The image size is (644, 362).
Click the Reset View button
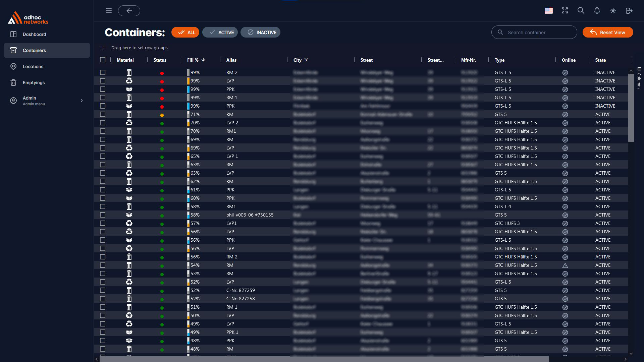coord(608,32)
